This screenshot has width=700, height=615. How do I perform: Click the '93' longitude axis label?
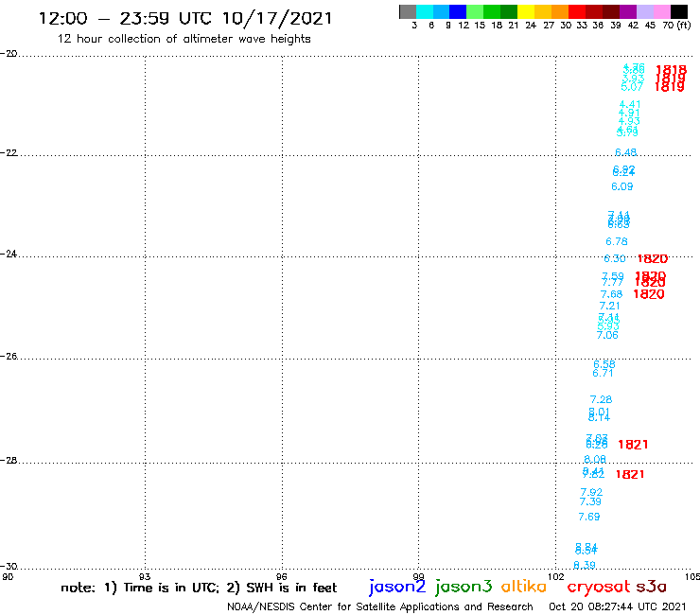click(145, 576)
